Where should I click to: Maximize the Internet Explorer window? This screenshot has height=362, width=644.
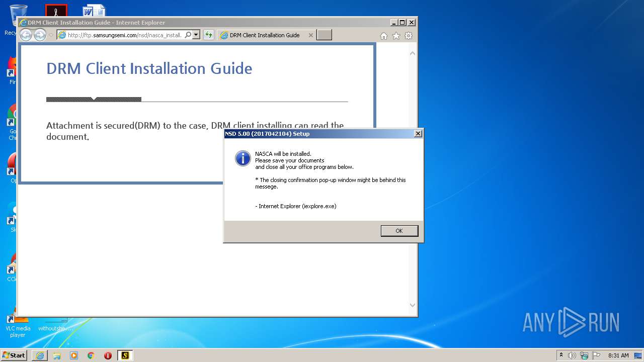click(402, 23)
